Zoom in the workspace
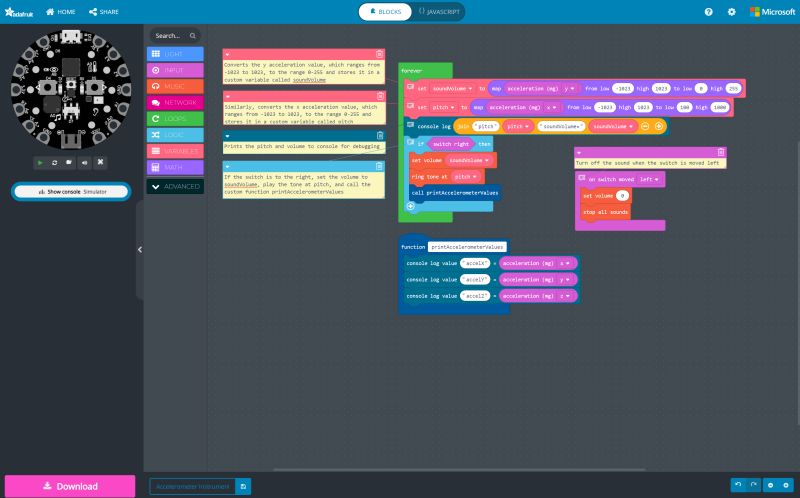 (786, 485)
